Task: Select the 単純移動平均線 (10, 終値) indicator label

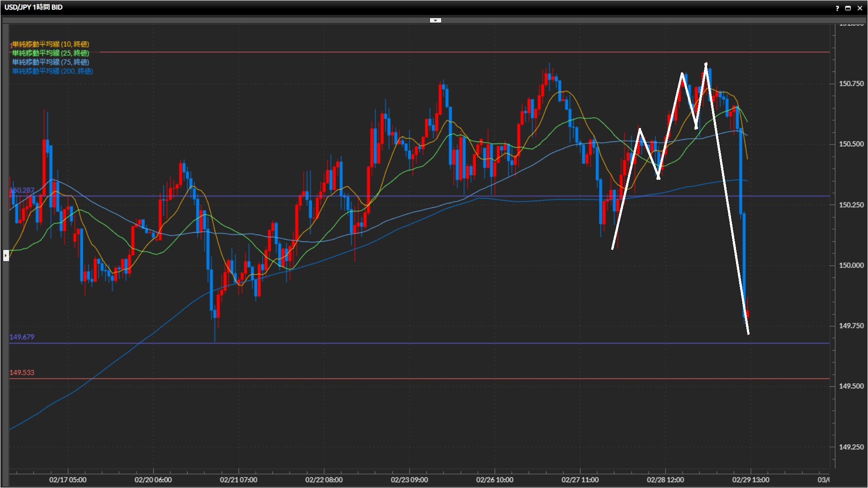Action: point(51,44)
